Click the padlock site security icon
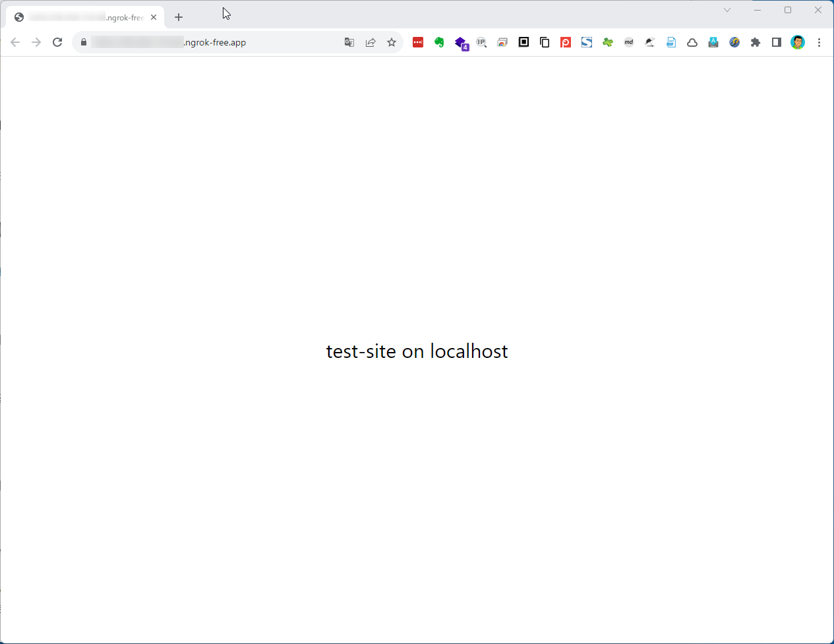Viewport: 834px width, 644px height. pyautogui.click(x=83, y=42)
